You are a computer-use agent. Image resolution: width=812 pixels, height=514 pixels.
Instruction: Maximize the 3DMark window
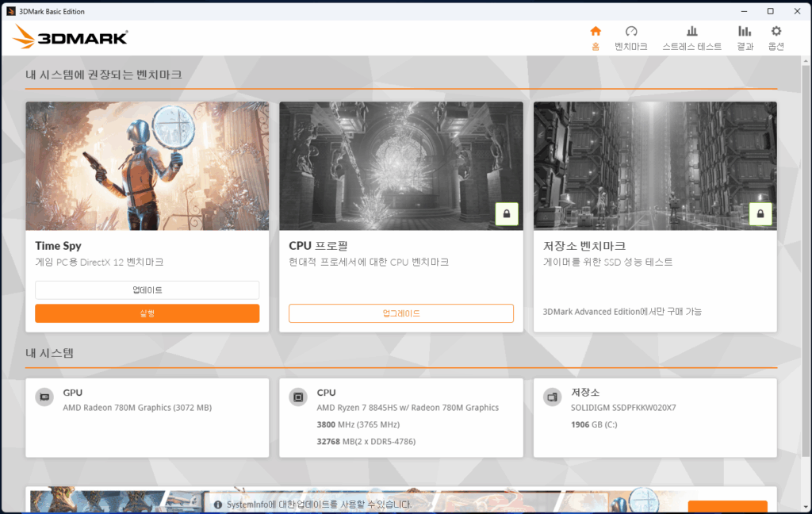point(771,11)
